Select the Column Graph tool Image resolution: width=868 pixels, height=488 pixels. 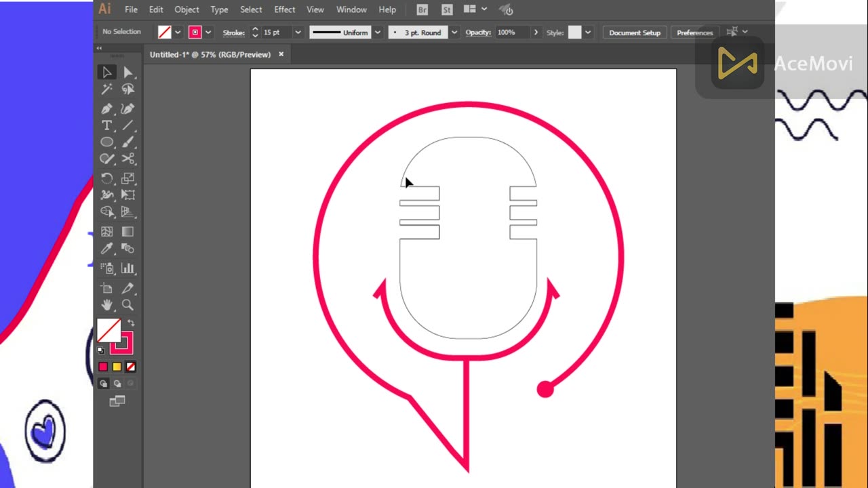click(127, 268)
